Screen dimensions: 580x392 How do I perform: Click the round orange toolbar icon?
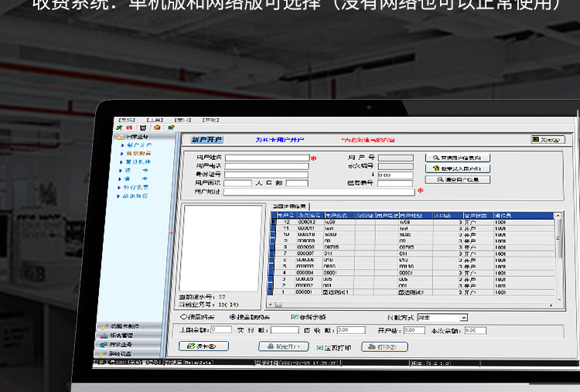[157, 128]
